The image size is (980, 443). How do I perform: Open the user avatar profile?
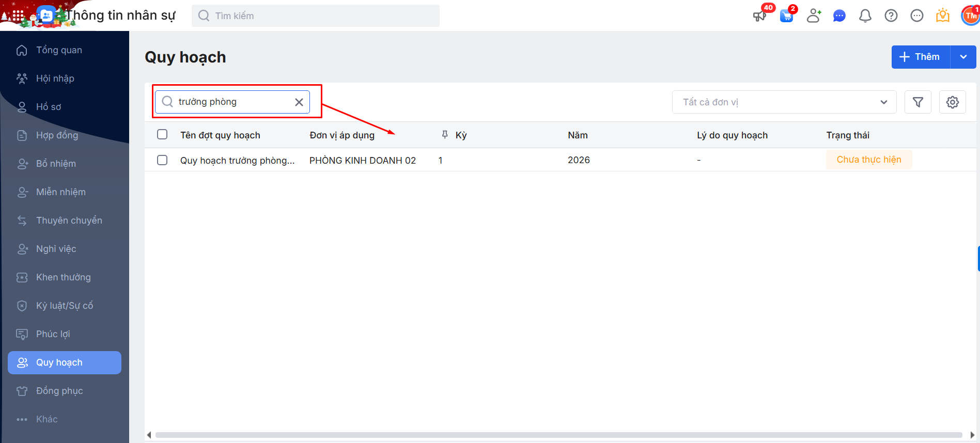coord(971,15)
